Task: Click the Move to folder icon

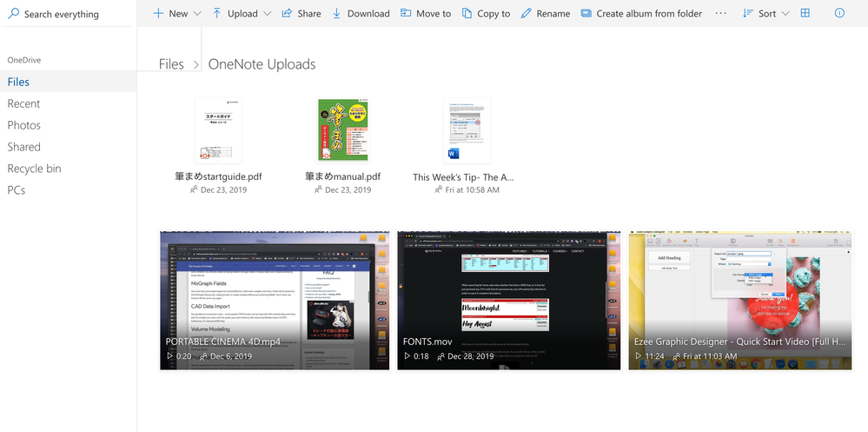Action: coord(406,13)
